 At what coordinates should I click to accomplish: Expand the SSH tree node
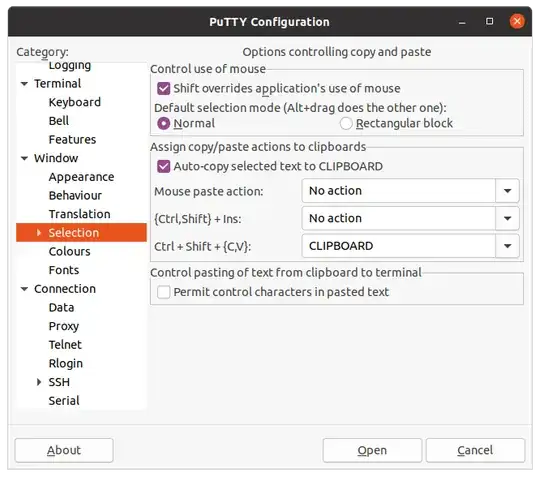pyautogui.click(x=39, y=382)
